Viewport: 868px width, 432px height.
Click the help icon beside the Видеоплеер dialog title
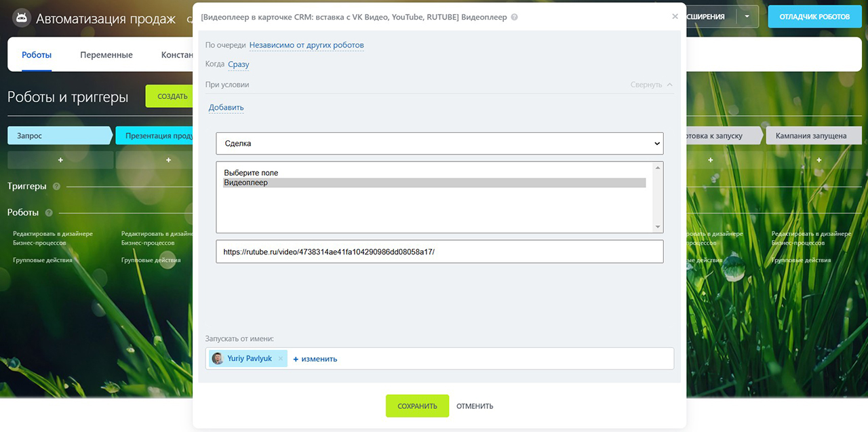point(514,17)
